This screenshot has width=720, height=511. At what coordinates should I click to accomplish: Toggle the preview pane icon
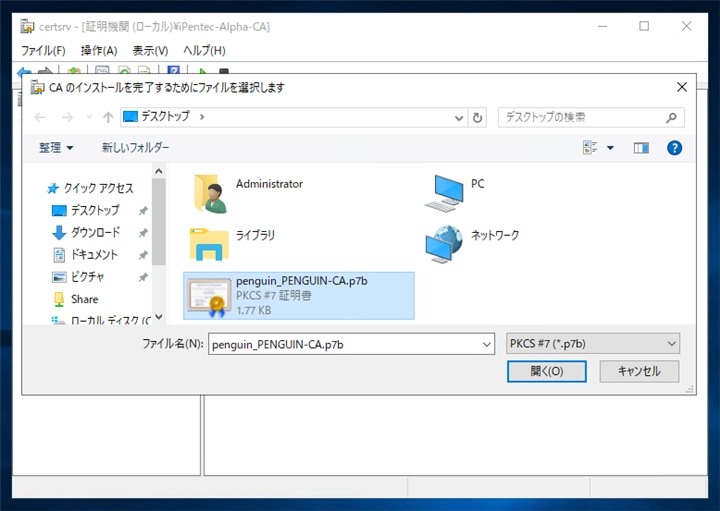click(x=641, y=147)
